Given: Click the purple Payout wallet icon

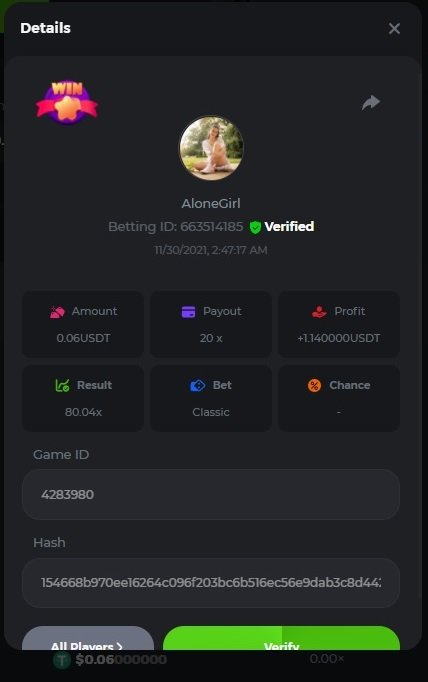Looking at the screenshot, I should (x=188, y=311).
